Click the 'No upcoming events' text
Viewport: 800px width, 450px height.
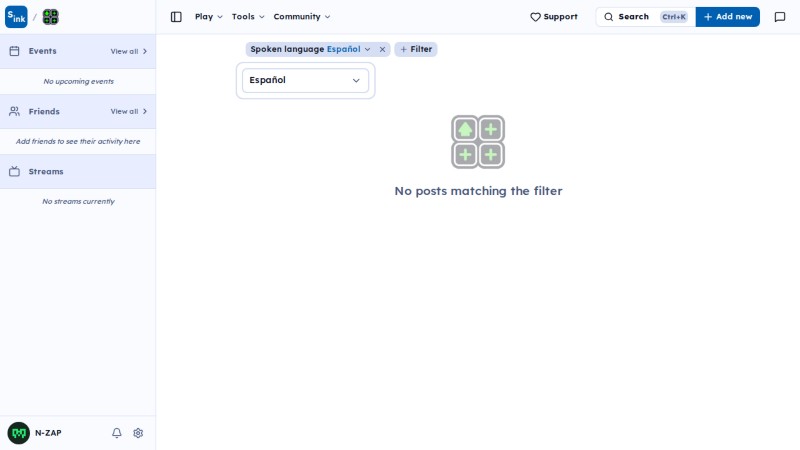pos(79,81)
